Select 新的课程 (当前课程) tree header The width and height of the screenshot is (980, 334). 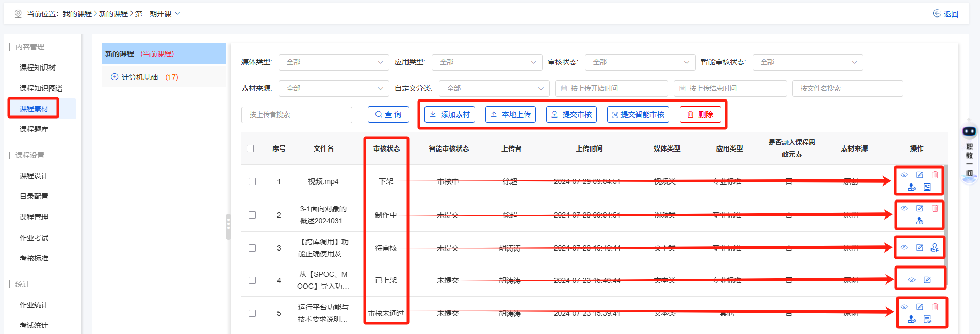[x=164, y=54]
